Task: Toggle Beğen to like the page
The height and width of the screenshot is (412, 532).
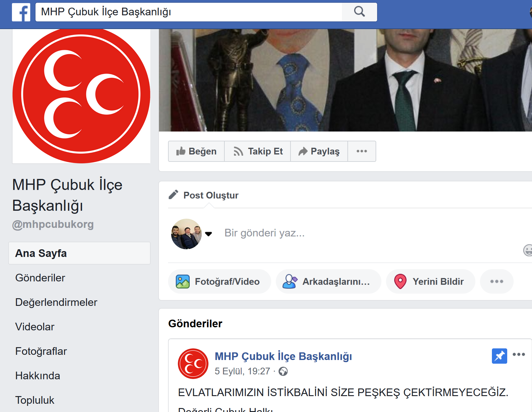Action: point(197,151)
